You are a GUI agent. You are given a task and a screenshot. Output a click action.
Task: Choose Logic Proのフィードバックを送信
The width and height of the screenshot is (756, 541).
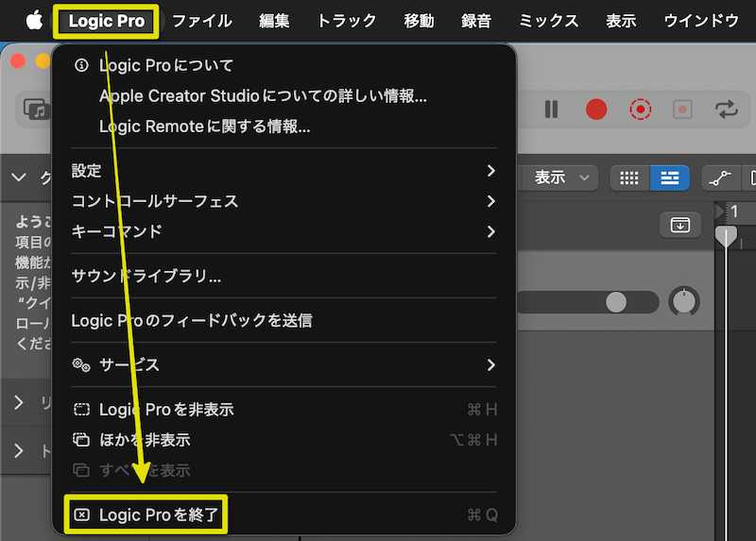(x=284, y=320)
